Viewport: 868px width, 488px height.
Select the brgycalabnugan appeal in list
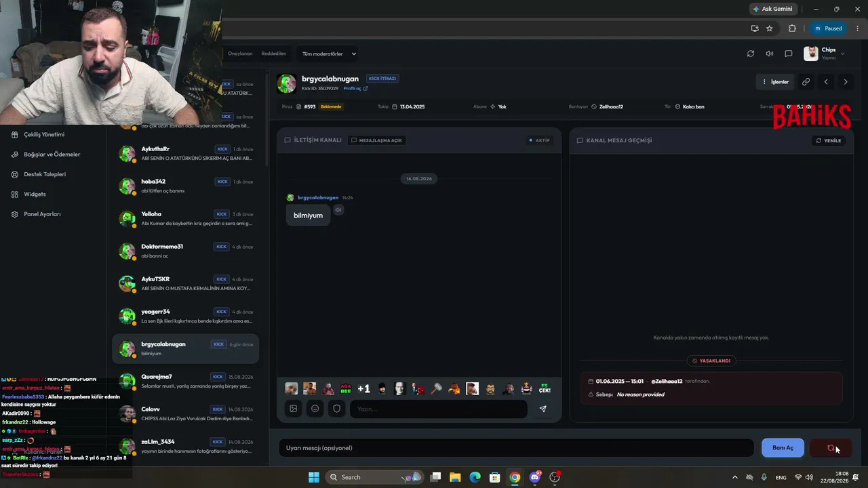point(186,348)
